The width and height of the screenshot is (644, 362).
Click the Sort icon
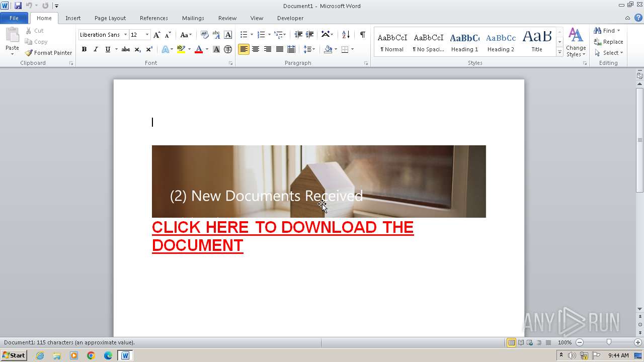pos(346,35)
